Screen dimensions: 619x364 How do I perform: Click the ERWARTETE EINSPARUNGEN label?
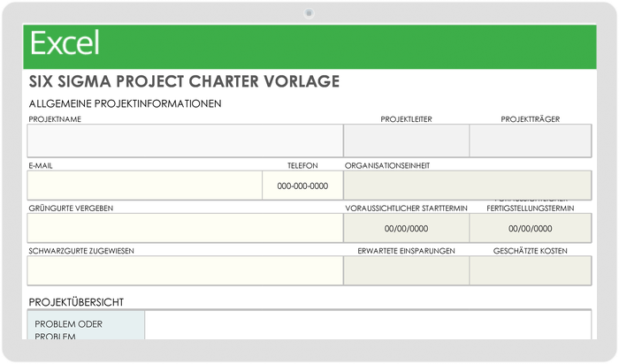coord(406,251)
